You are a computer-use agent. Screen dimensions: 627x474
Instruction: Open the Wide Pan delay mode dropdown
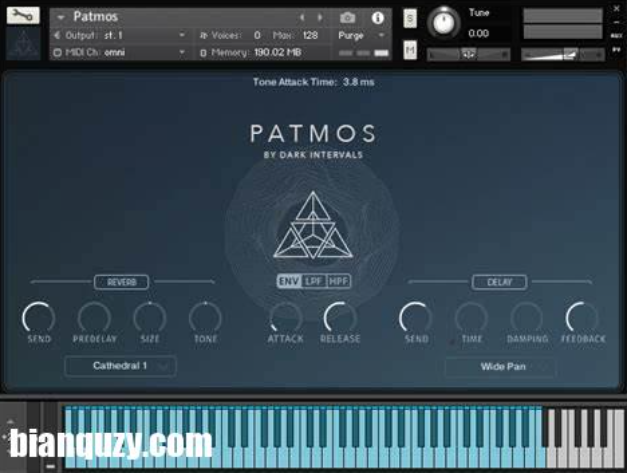[x=500, y=367]
